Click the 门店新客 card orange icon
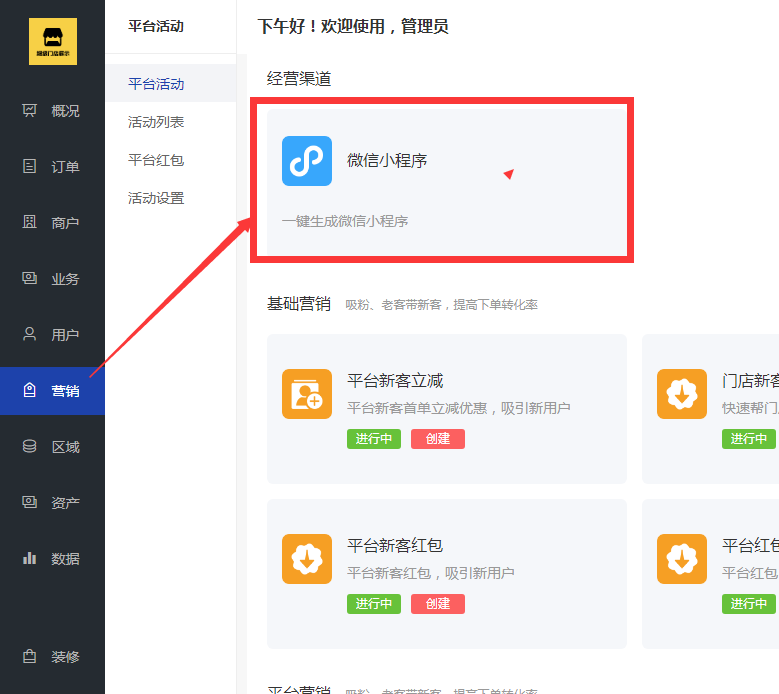779x694 pixels. [x=682, y=394]
